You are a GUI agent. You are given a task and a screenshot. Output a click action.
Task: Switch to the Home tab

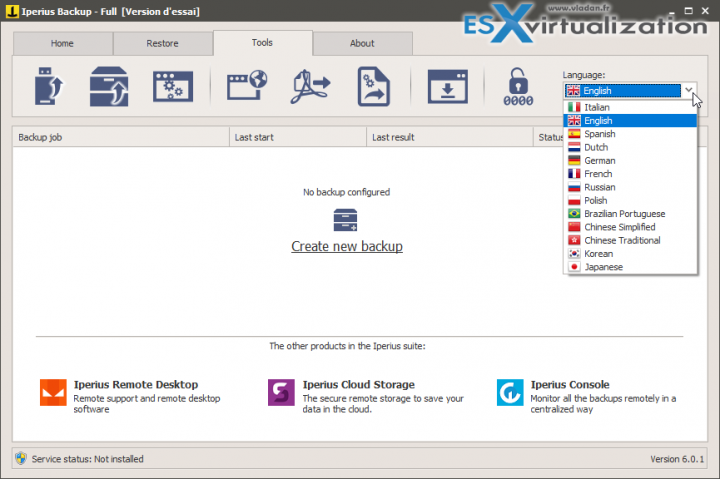coord(62,43)
